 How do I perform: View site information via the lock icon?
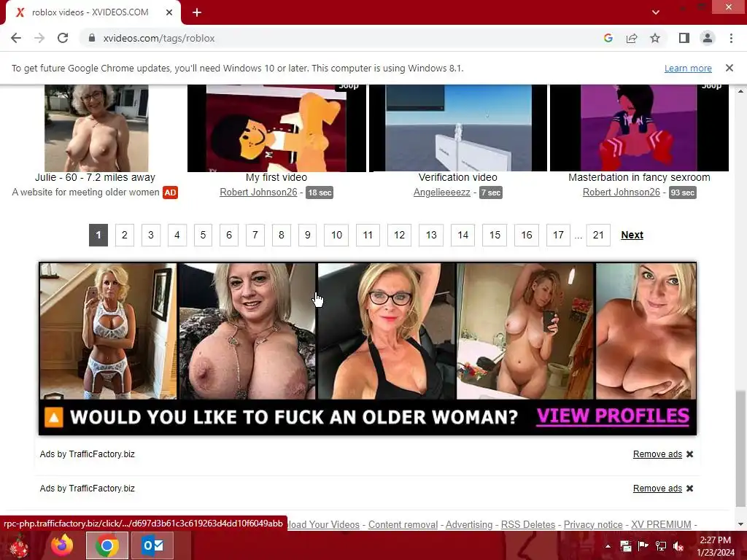(x=92, y=38)
